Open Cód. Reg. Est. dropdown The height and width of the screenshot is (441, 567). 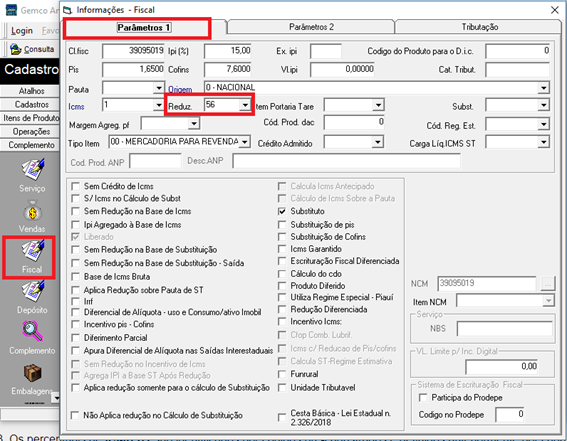click(543, 125)
